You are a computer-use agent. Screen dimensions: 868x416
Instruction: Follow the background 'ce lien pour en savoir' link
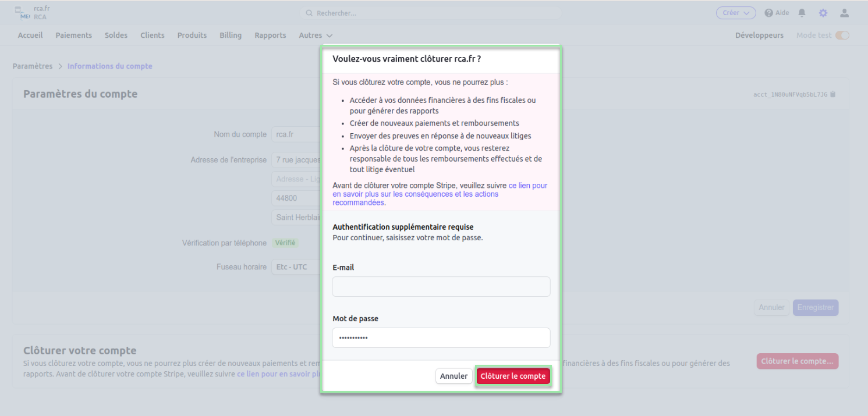(x=278, y=374)
